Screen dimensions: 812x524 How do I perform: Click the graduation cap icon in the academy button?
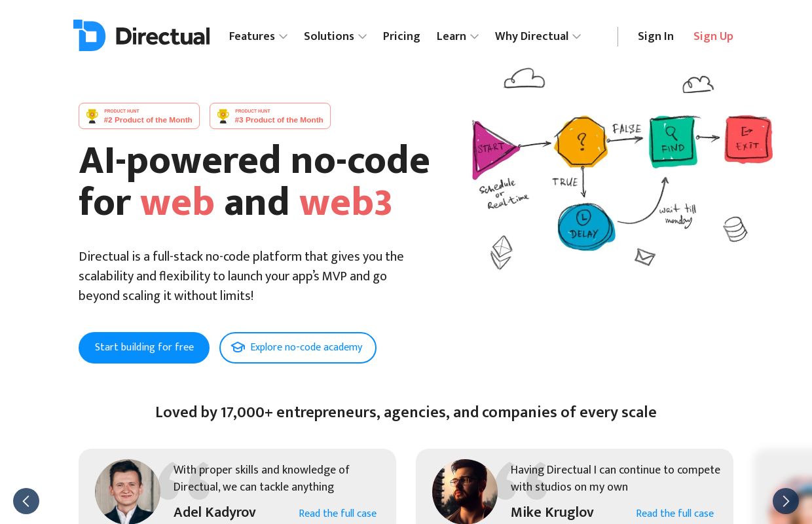tap(238, 347)
